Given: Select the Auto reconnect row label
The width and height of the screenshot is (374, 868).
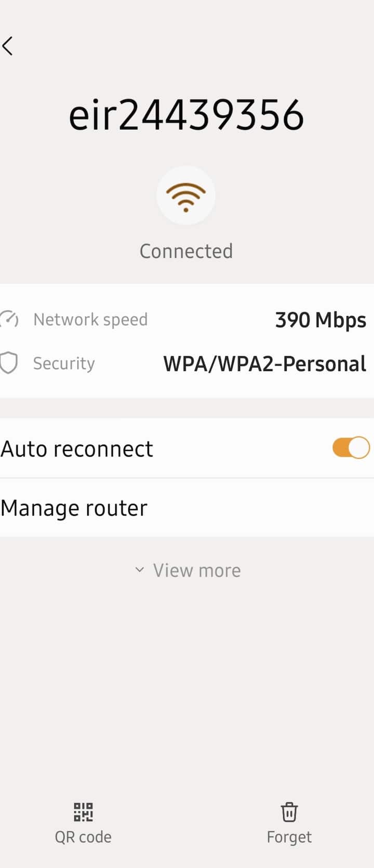Looking at the screenshot, I should pyautogui.click(x=77, y=449).
